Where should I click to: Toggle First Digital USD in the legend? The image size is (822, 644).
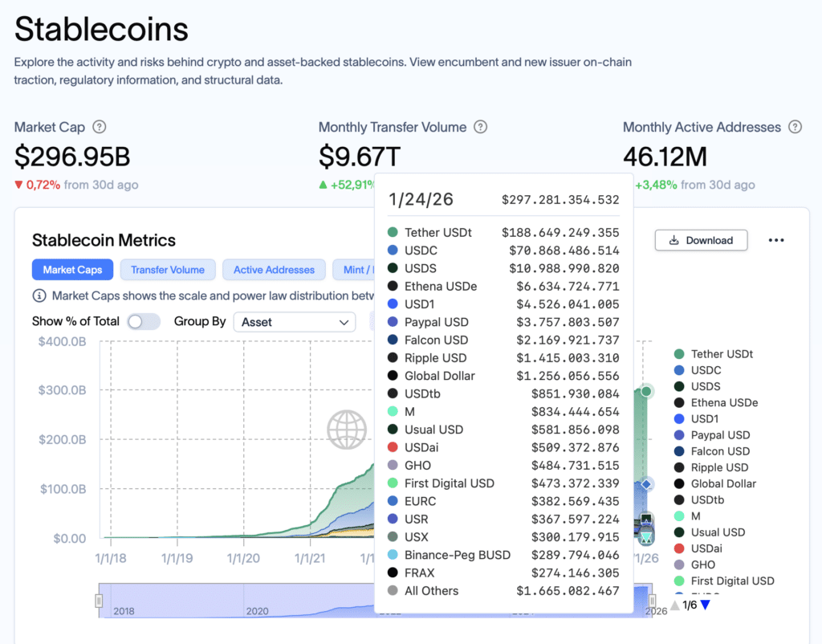724,581
